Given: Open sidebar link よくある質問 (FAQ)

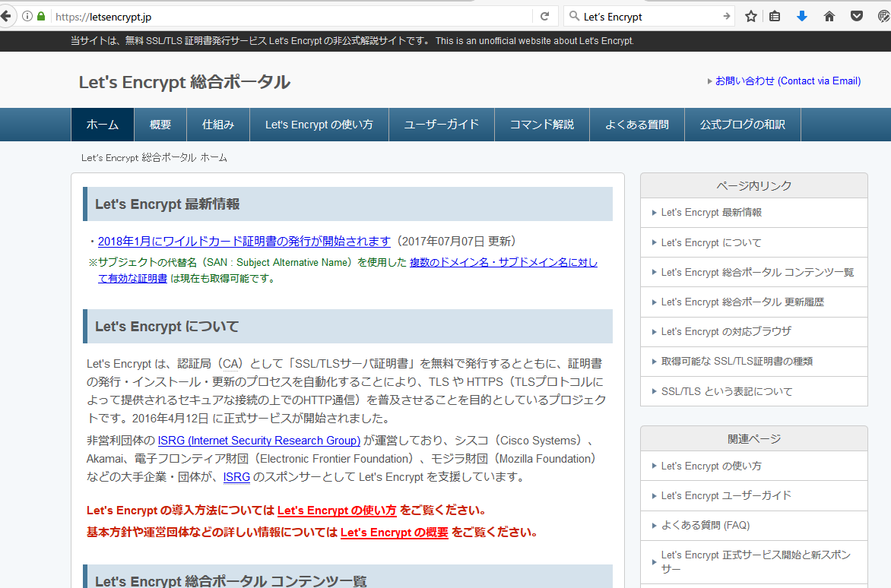Looking at the screenshot, I should coord(705,525).
